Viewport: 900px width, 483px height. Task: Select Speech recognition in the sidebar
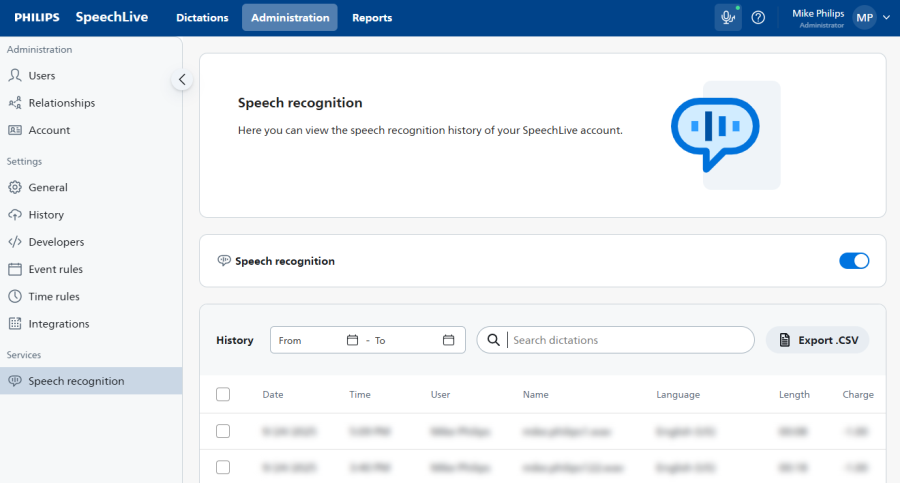coord(91,381)
